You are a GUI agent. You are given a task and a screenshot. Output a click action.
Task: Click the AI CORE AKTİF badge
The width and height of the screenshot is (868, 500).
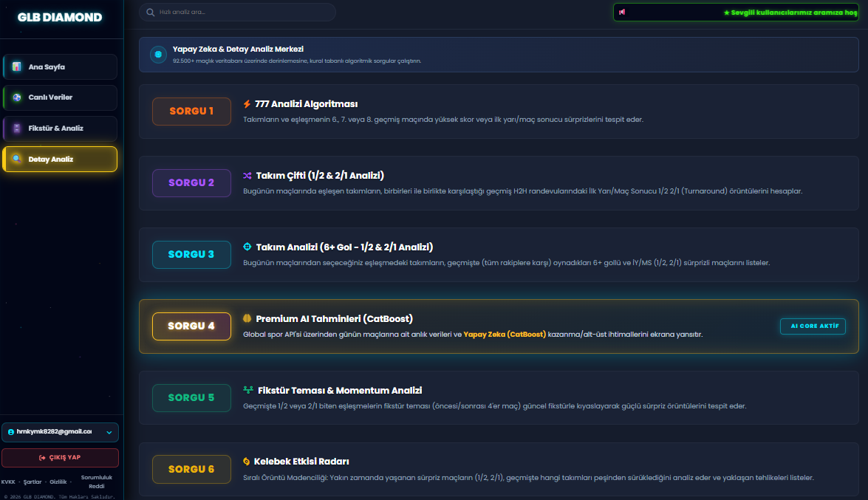pos(813,326)
